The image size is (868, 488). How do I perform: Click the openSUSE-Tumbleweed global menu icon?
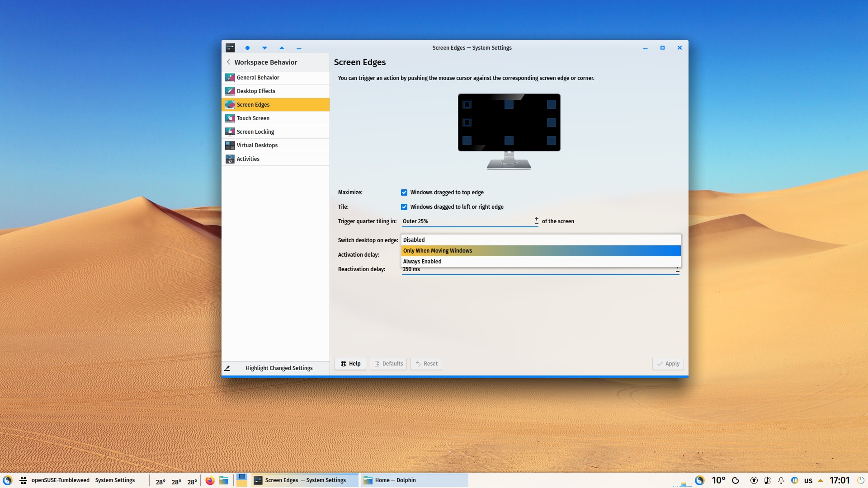(x=24, y=480)
